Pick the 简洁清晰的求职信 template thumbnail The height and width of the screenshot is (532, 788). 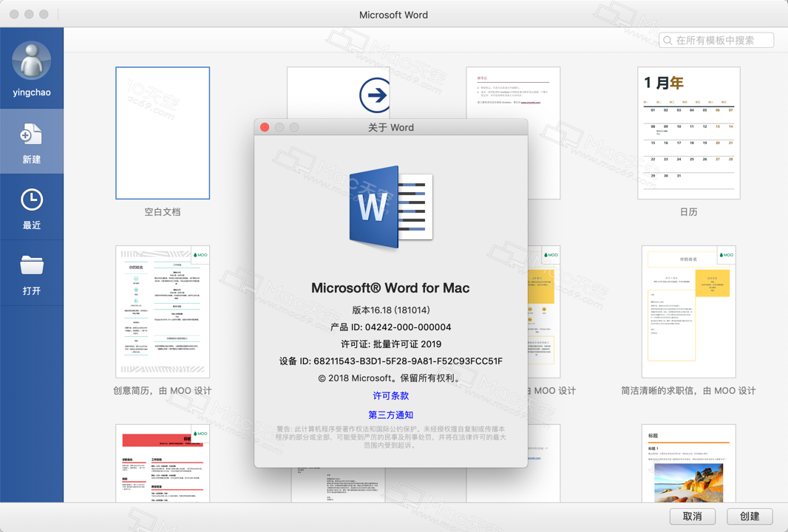(688, 312)
